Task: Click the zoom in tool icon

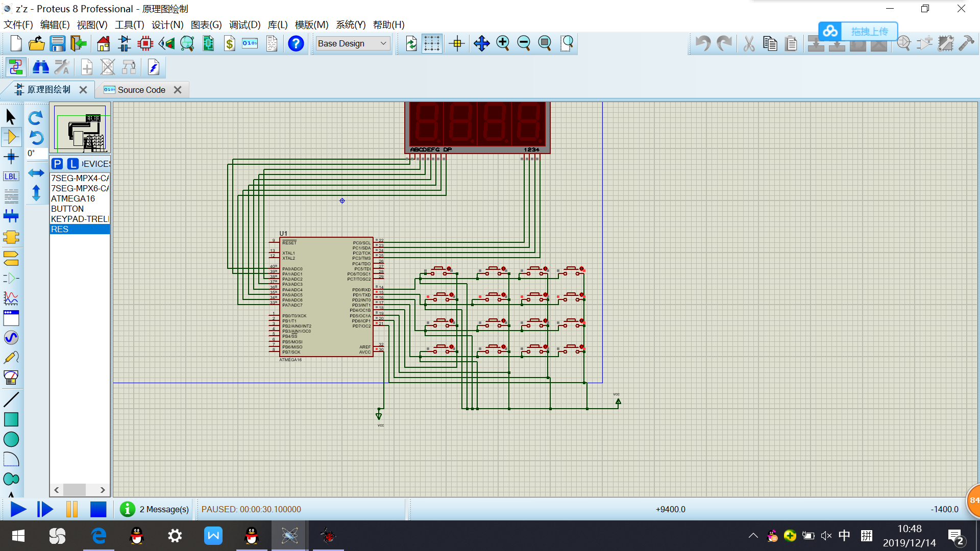Action: point(503,42)
